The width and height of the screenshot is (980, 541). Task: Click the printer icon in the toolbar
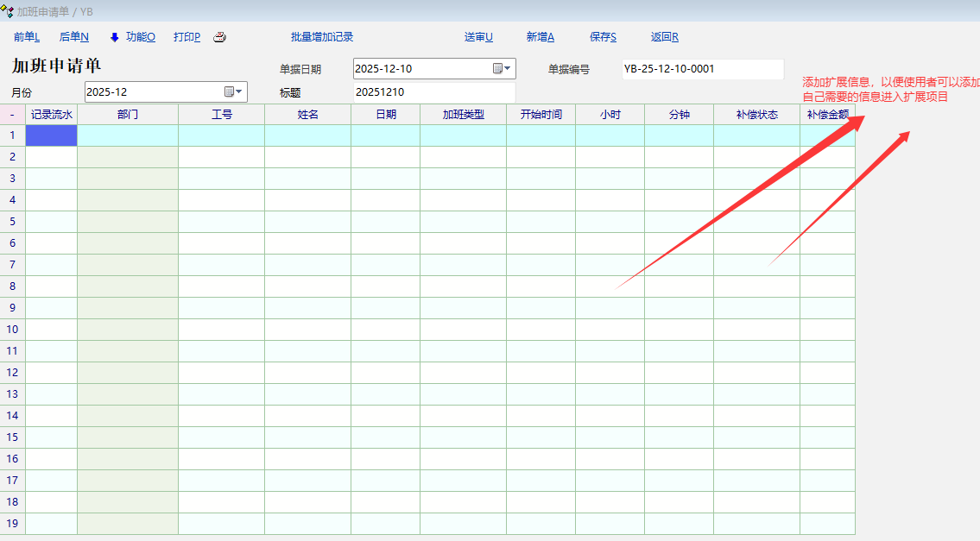[220, 37]
